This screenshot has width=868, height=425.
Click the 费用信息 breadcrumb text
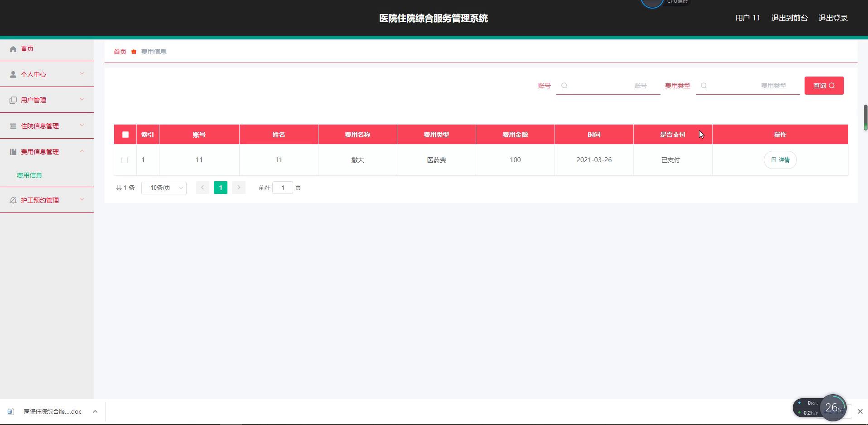tap(154, 52)
